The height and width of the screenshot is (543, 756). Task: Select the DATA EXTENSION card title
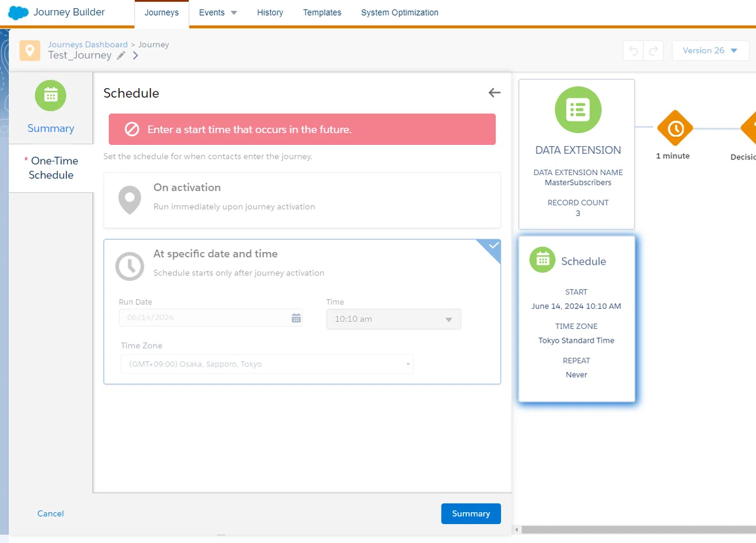tap(578, 150)
